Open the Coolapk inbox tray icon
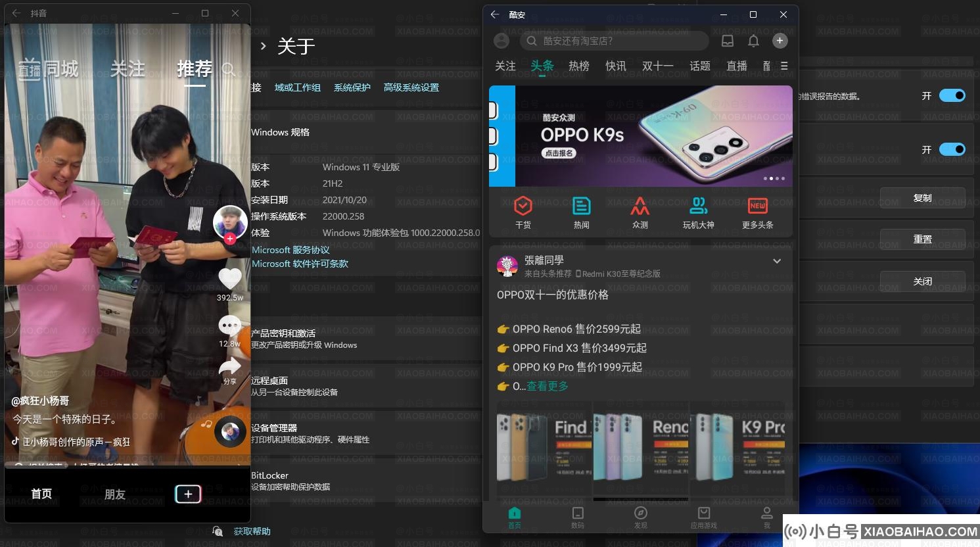The height and width of the screenshot is (547, 980). [728, 41]
